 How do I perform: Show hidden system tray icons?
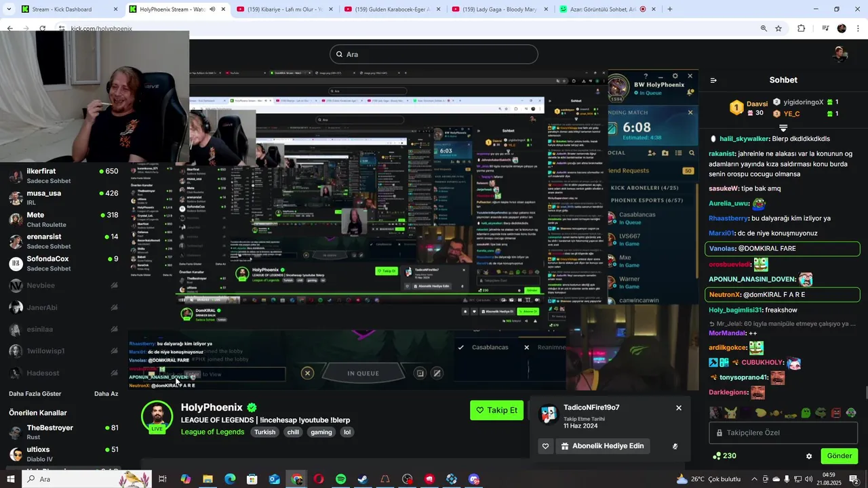tap(753, 479)
